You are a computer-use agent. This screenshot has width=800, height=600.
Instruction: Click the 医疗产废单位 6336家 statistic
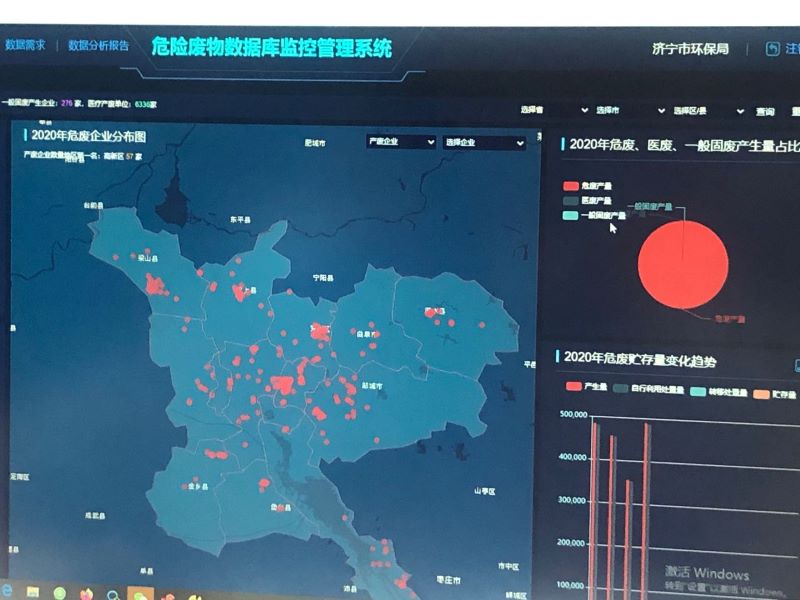[122, 104]
